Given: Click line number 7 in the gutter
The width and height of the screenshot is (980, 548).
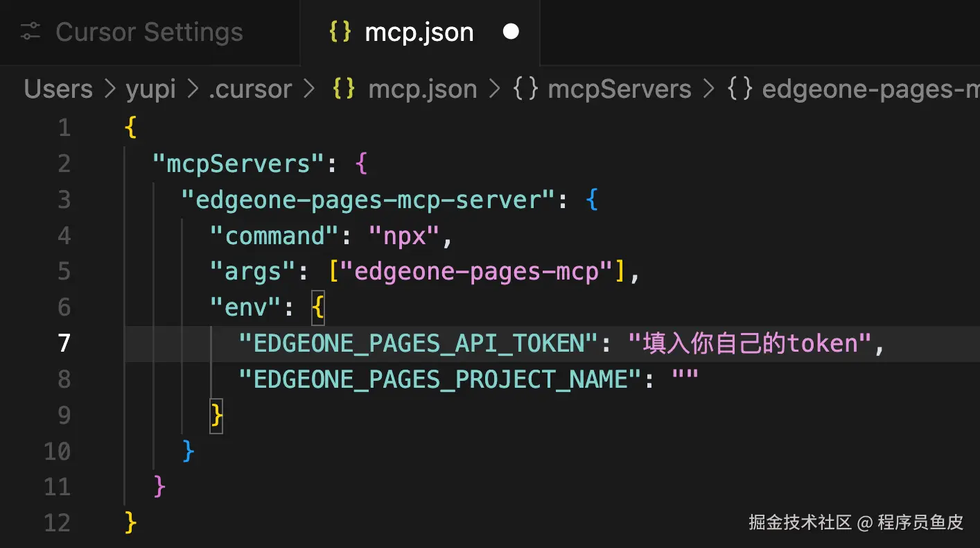Looking at the screenshot, I should tap(64, 343).
